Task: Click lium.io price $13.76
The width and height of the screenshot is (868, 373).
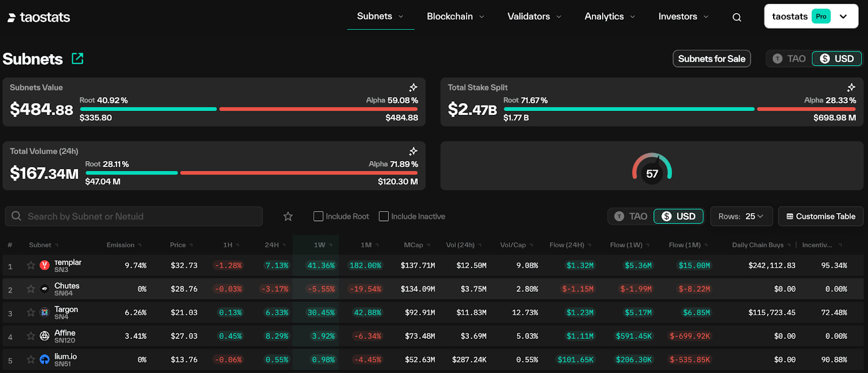Action: tap(184, 360)
